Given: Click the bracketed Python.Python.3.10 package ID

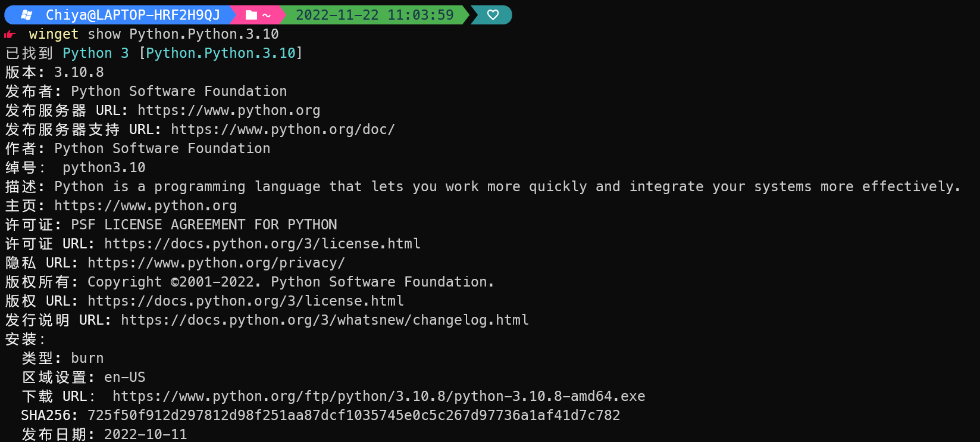Looking at the screenshot, I should (x=221, y=54).
